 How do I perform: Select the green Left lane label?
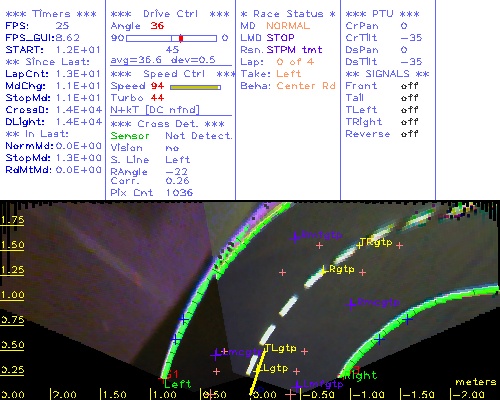pyautogui.click(x=178, y=384)
